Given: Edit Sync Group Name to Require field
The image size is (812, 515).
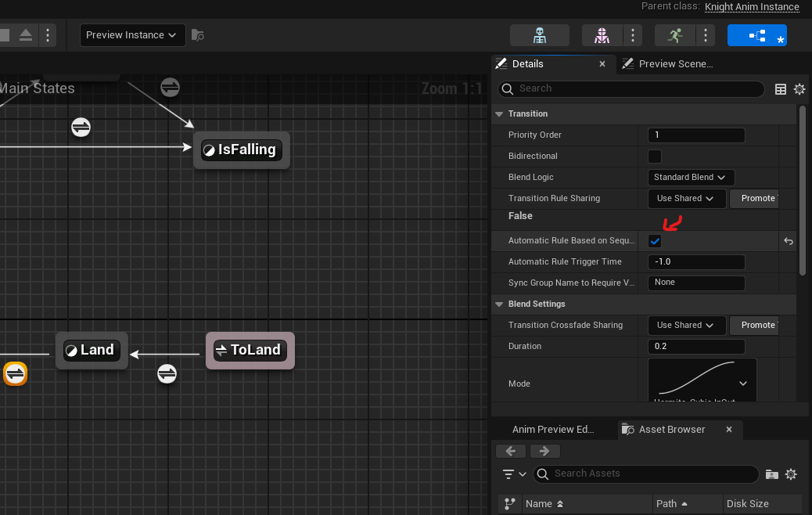Looking at the screenshot, I should (696, 283).
